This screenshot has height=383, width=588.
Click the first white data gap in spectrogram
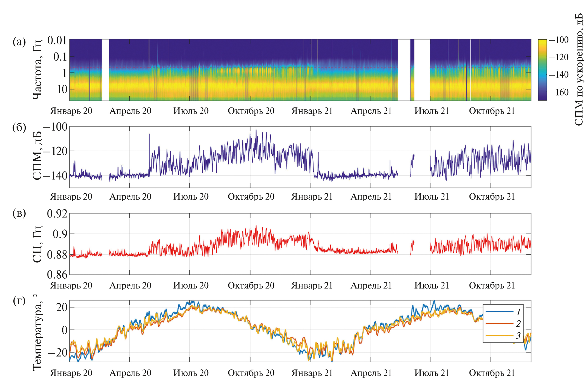pyautogui.click(x=105, y=70)
